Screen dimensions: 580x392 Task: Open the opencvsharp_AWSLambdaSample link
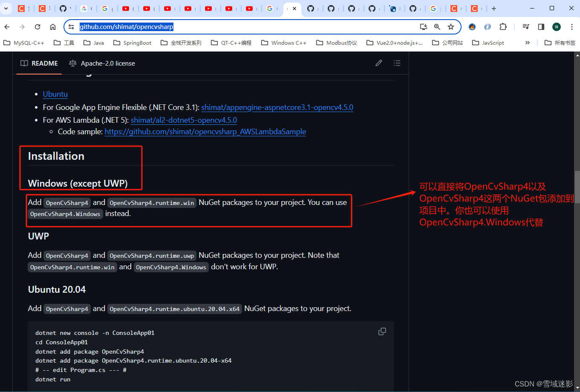205,132
